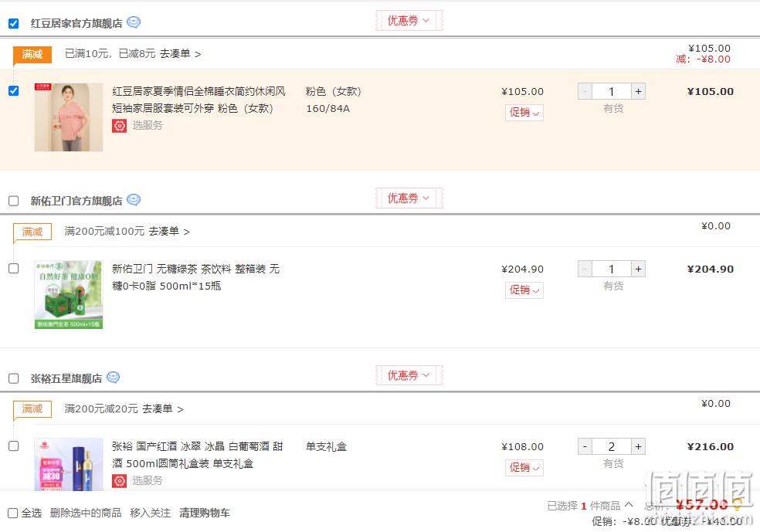Decrease quantity of 张裕 wine
760x532 pixels.
pos(585,446)
